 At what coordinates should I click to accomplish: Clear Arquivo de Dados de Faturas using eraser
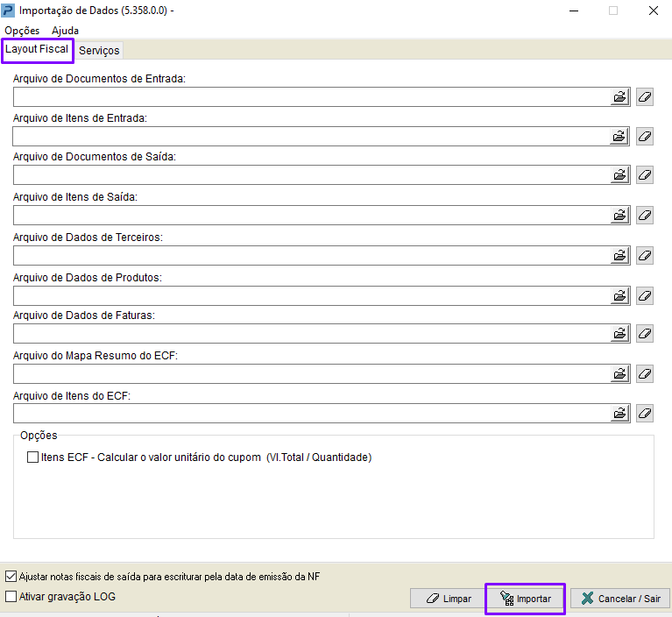(645, 334)
